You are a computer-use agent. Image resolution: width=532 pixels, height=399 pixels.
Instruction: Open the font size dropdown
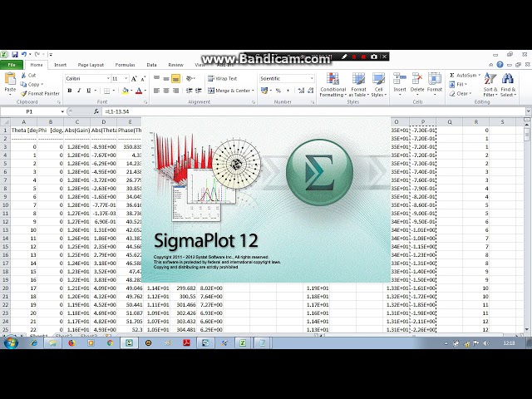pyautogui.click(x=126, y=79)
